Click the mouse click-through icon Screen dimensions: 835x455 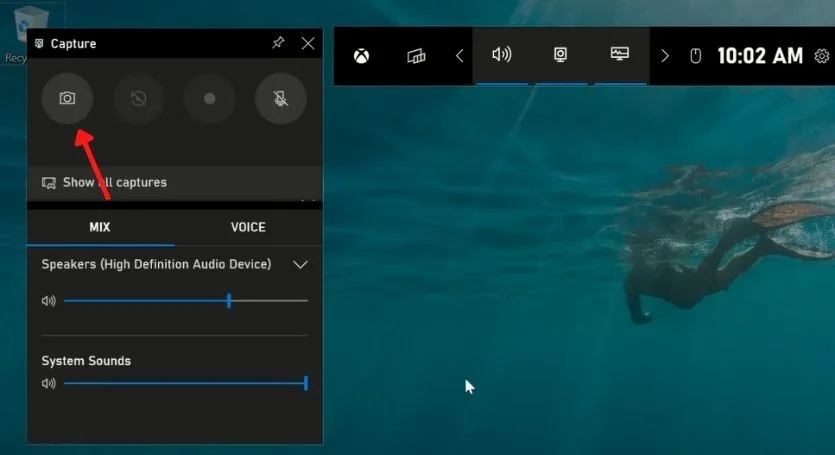(695, 55)
